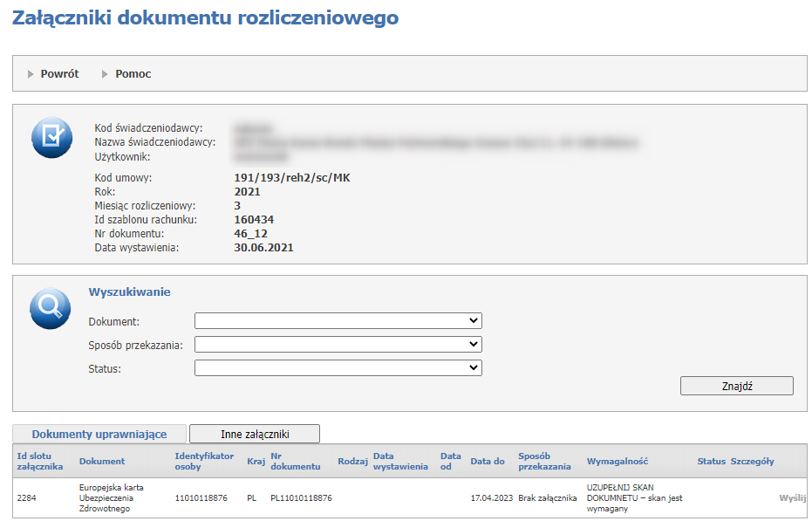Open the Pomoc help link
This screenshot has height=528, width=812.
coord(133,74)
